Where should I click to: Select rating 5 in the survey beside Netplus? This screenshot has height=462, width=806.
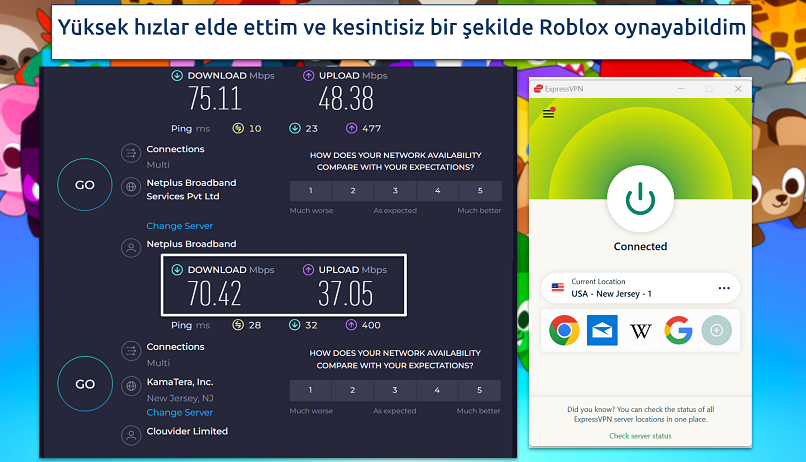coord(480,191)
